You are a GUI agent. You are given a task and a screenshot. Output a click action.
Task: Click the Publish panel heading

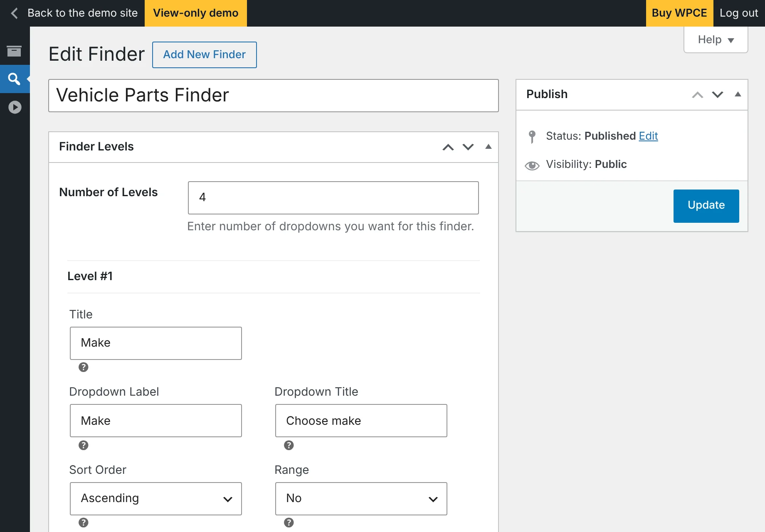click(x=547, y=94)
